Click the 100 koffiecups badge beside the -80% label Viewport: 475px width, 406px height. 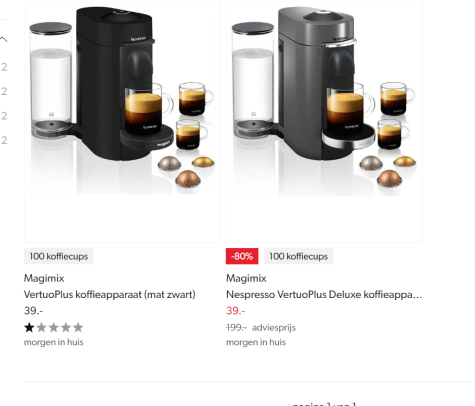pyautogui.click(x=299, y=256)
